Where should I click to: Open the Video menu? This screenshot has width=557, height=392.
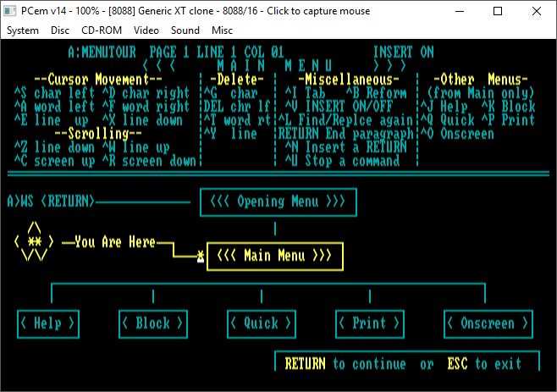click(146, 30)
